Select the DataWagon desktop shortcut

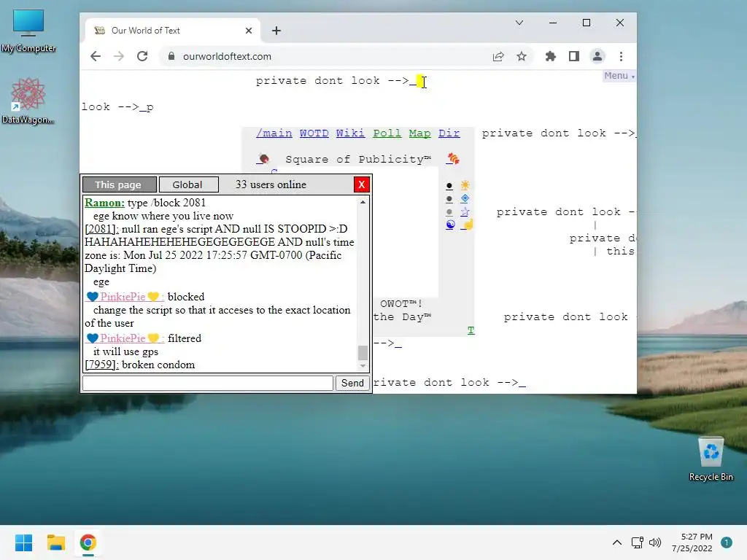(28, 101)
